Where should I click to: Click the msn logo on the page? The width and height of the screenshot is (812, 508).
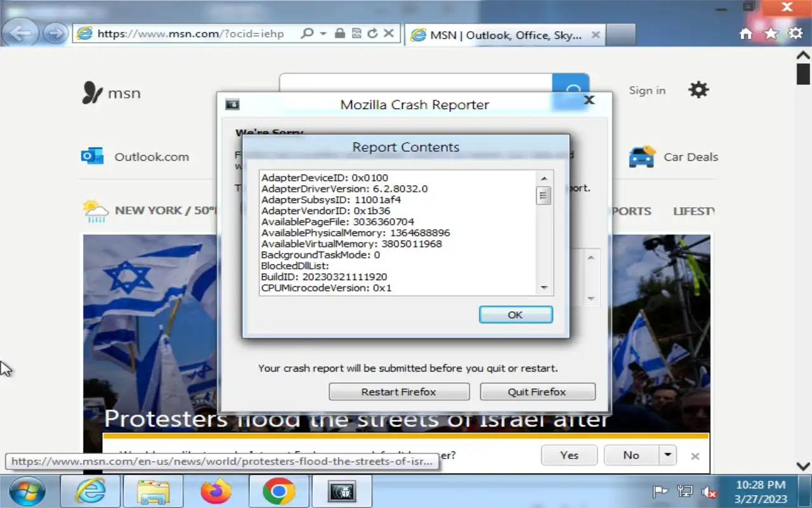pos(111,93)
